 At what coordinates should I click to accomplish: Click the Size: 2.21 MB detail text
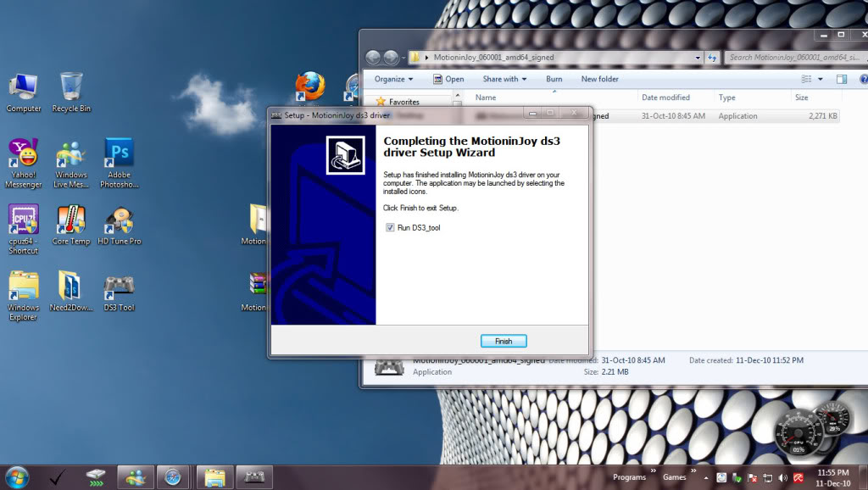point(606,372)
